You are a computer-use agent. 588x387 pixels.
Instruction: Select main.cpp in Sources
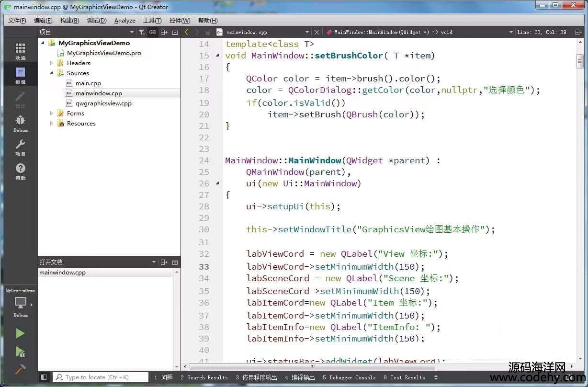[88, 83]
